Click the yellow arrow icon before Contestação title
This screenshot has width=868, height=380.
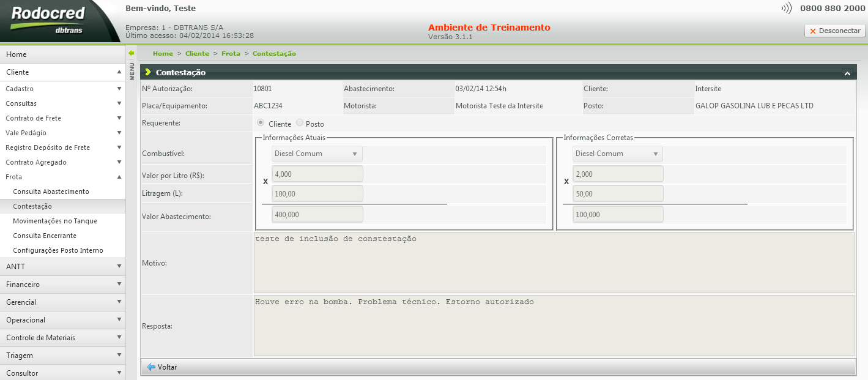click(x=148, y=72)
